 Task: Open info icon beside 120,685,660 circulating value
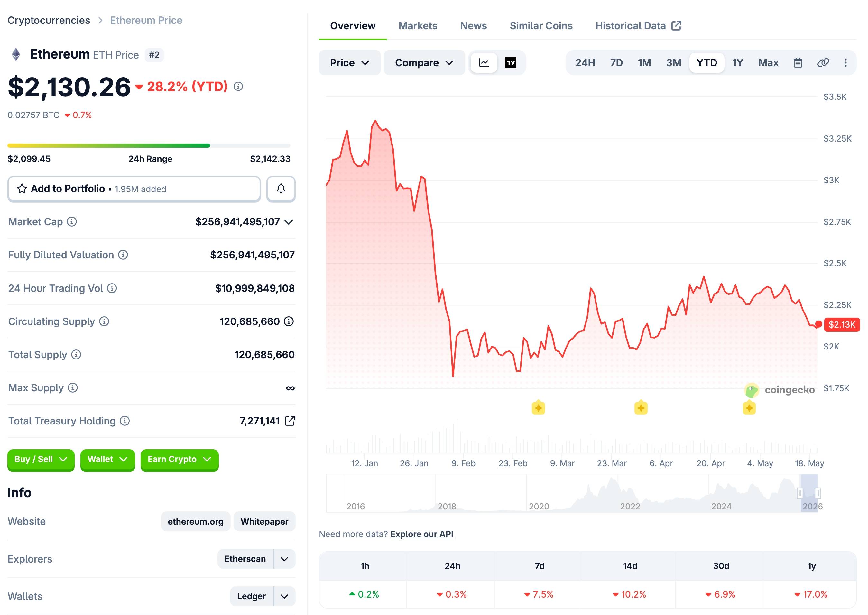coord(289,321)
